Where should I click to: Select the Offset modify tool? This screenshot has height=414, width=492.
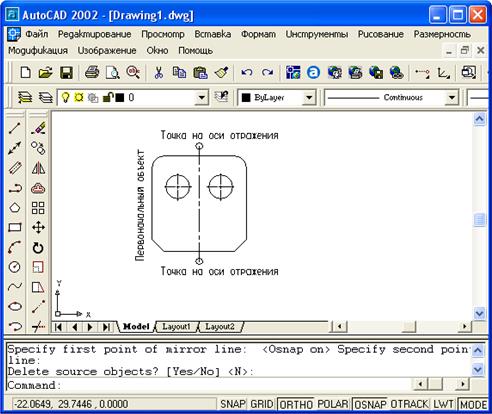38,188
